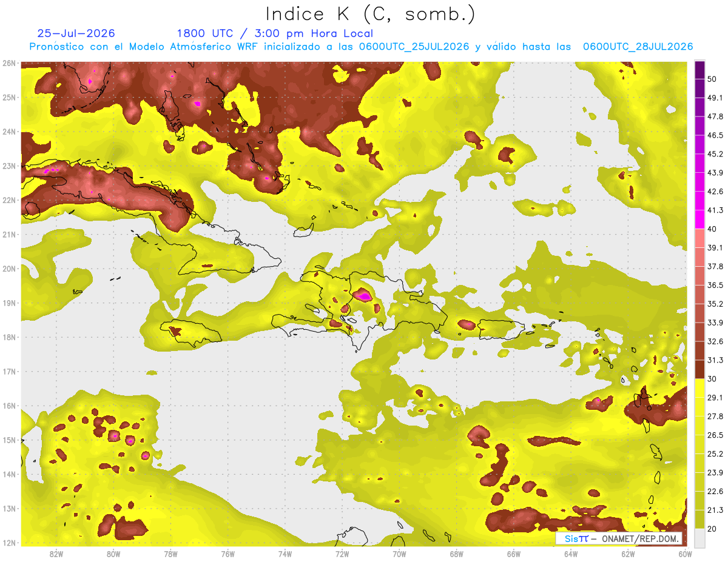Select the color scale value '47.8'
This screenshot has height=562, width=728.
tap(715, 116)
